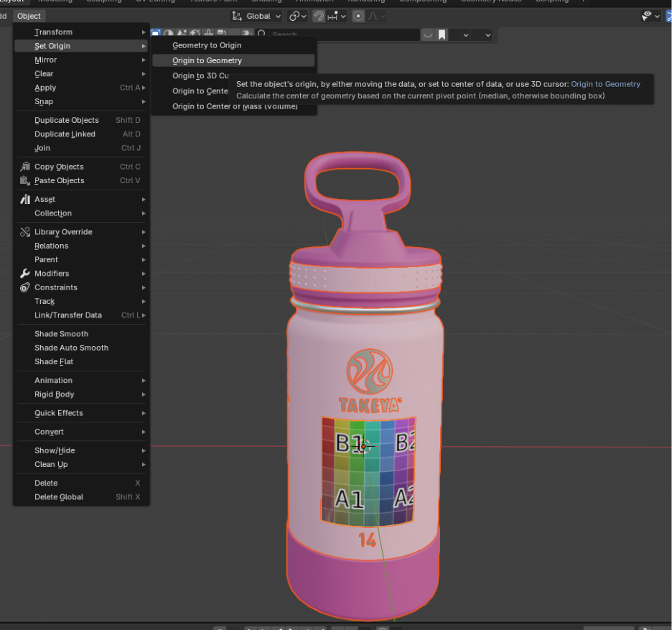Open the Clean Up submenu

[81, 465]
